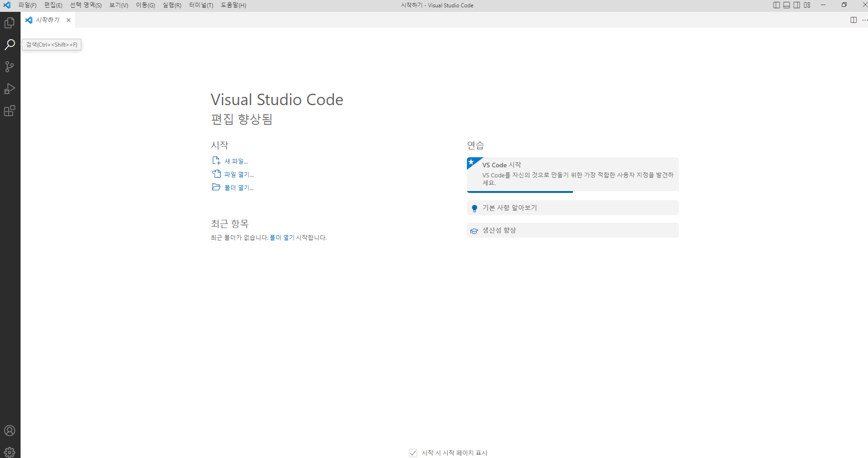Open the 생산성 향상 walkthrough
Image resolution: width=868 pixels, height=458 pixels.
[573, 230]
